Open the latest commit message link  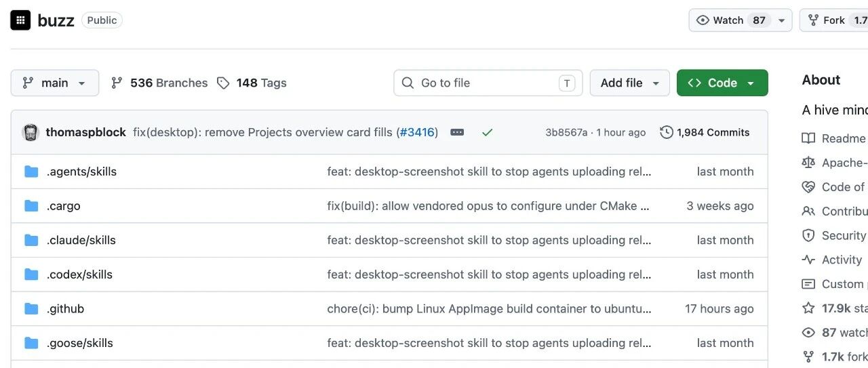262,132
